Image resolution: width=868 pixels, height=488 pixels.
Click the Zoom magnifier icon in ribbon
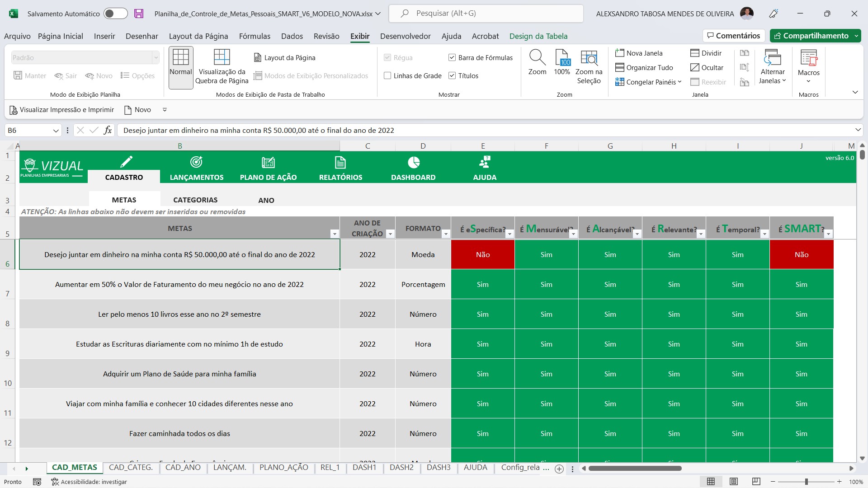[537, 57]
